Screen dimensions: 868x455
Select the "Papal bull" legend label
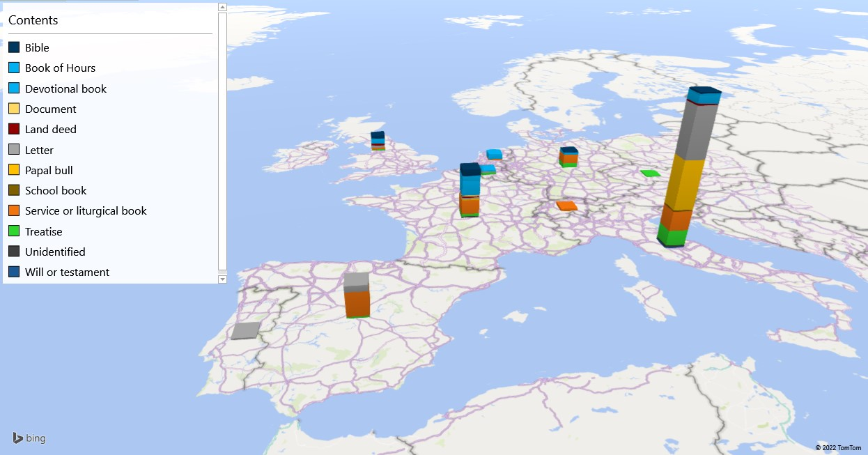(x=49, y=170)
